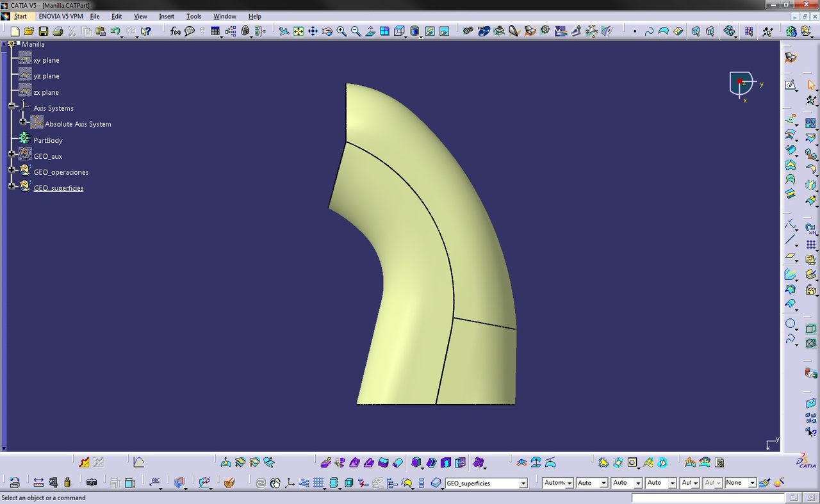Click the Line tool in right toolbar

pos(791,240)
